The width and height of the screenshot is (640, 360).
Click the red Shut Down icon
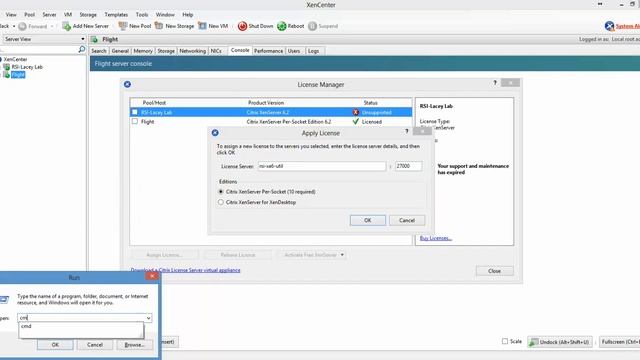242,26
